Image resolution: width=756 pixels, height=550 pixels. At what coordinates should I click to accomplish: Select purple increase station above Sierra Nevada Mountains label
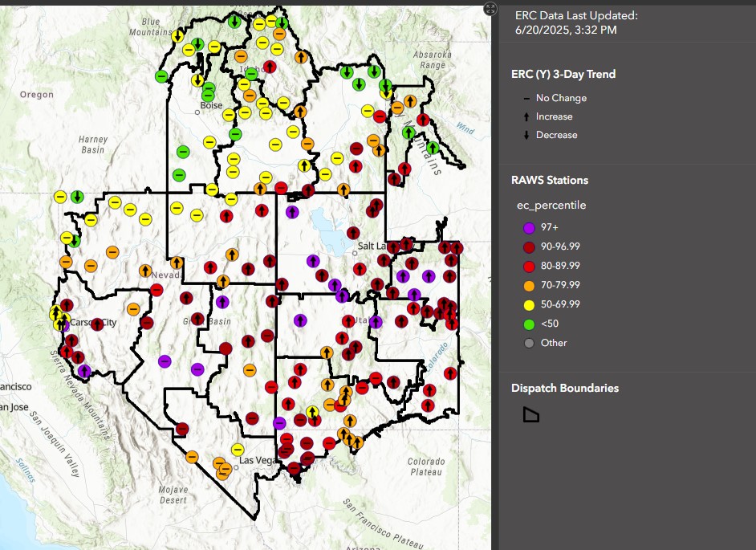click(x=84, y=371)
